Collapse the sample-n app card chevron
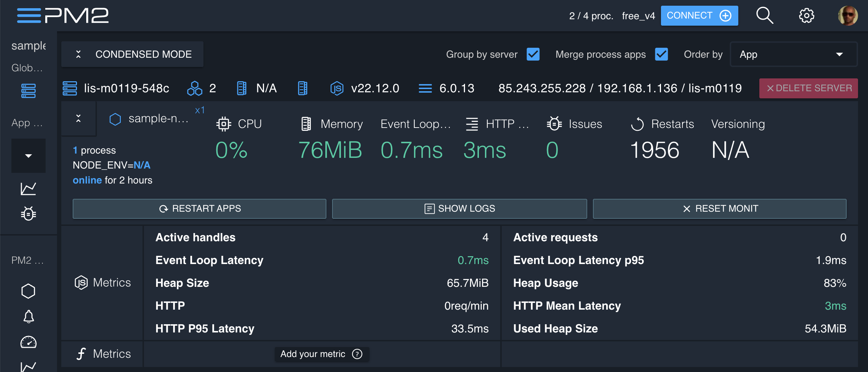This screenshot has height=372, width=868. click(78, 119)
